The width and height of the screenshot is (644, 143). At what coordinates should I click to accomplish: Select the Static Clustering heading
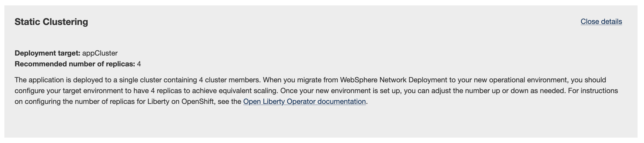click(x=51, y=22)
